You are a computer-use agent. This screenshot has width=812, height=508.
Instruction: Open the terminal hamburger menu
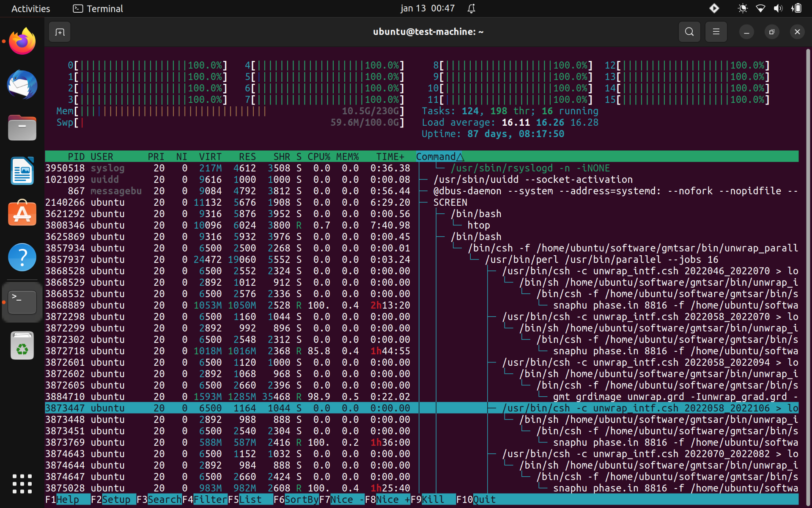click(716, 31)
